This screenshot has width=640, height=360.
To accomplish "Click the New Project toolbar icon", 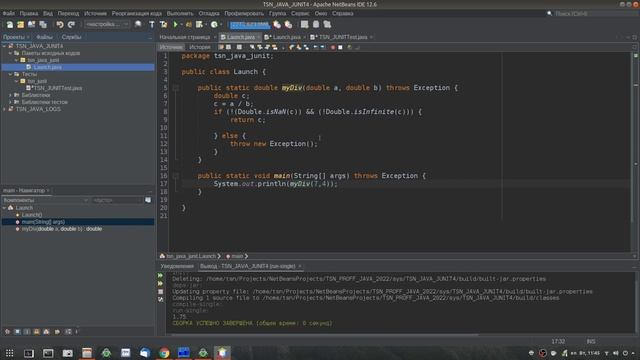I will click(20, 24).
